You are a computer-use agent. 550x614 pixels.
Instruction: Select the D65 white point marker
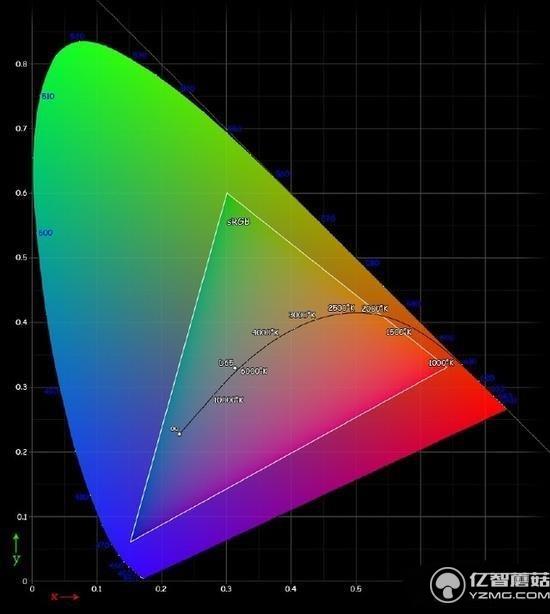[235, 368]
